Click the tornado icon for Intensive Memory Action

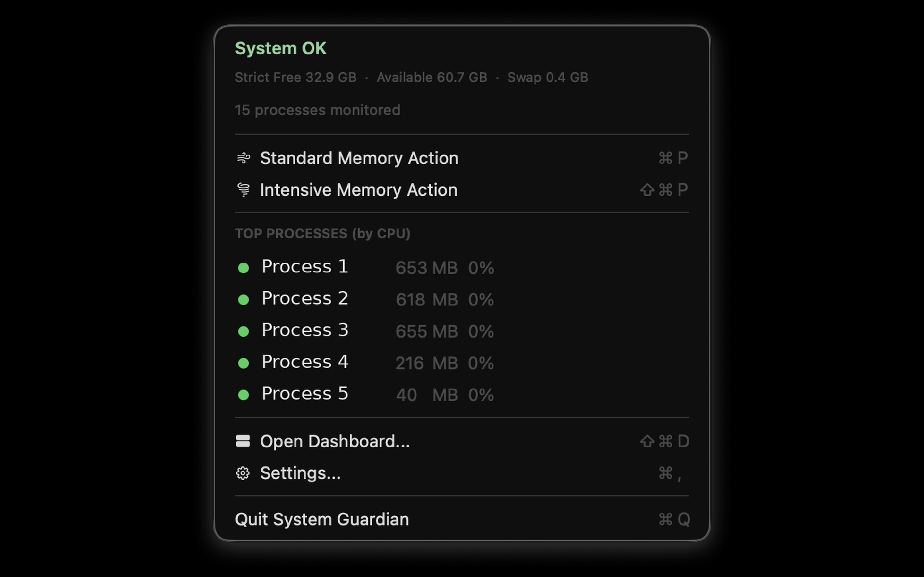tap(244, 190)
